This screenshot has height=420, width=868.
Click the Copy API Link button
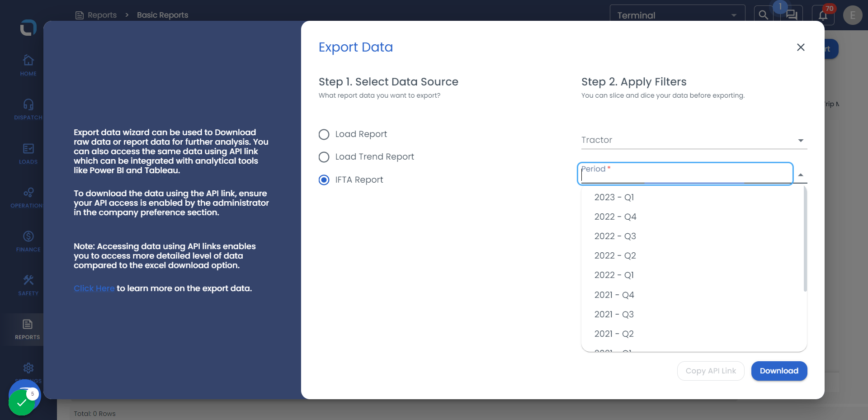coord(711,371)
